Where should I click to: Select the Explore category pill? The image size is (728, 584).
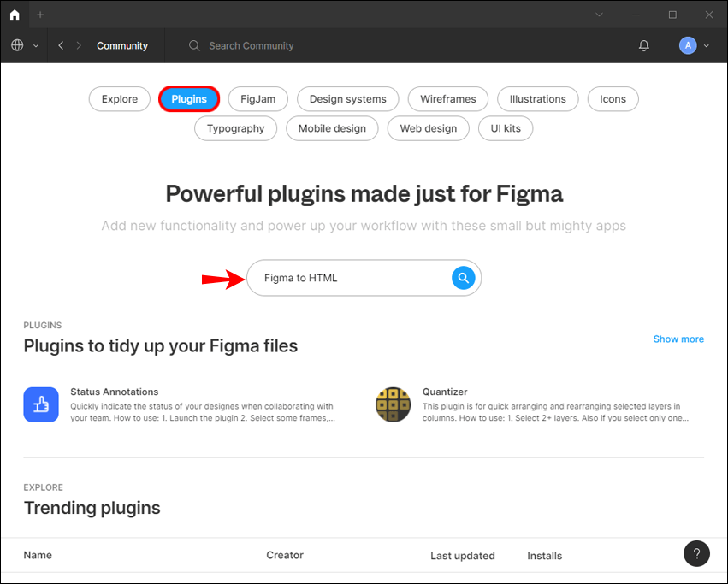pos(119,98)
